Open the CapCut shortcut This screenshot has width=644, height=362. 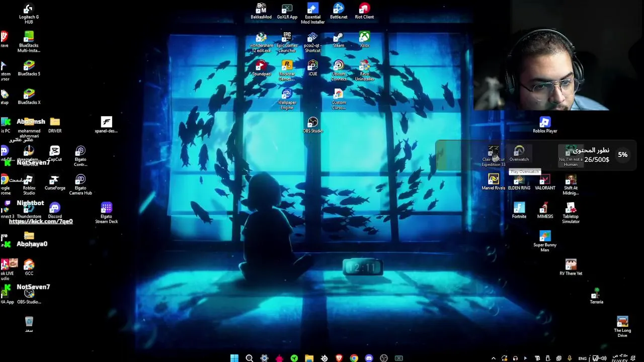(55, 154)
